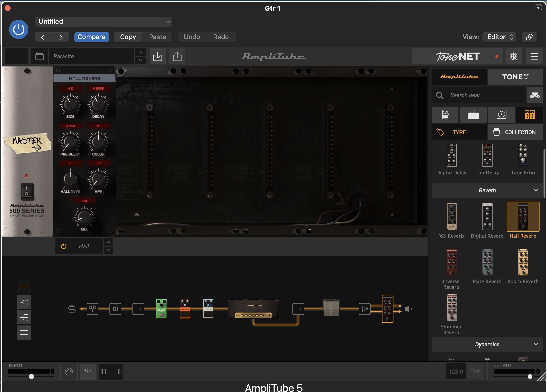Click the DI box in signal chain
Screen dimensions: 547x392
coord(115,309)
